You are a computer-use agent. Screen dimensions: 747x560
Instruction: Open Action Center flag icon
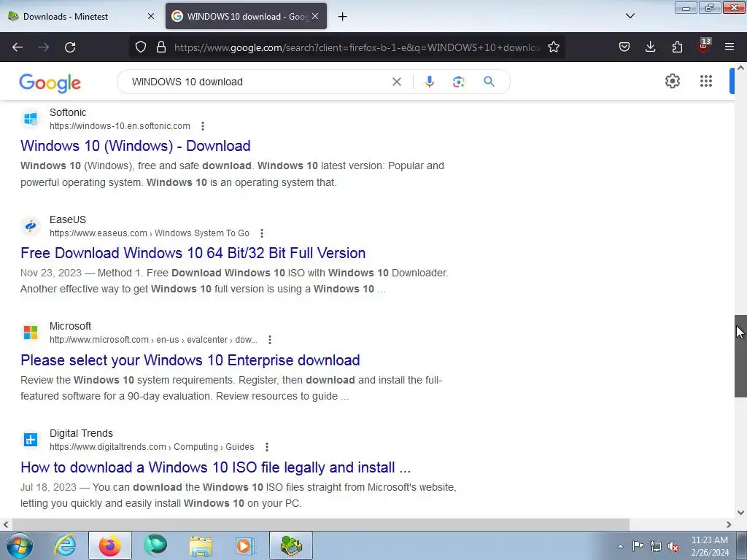[638, 546]
